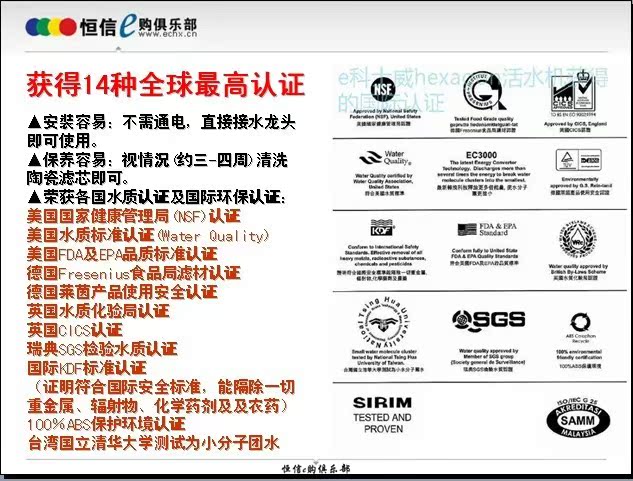Image resolution: width=633 pixels, height=481 pixels.
Task: Click the 恒信 e购俱乐部 header title
Action: (x=138, y=26)
